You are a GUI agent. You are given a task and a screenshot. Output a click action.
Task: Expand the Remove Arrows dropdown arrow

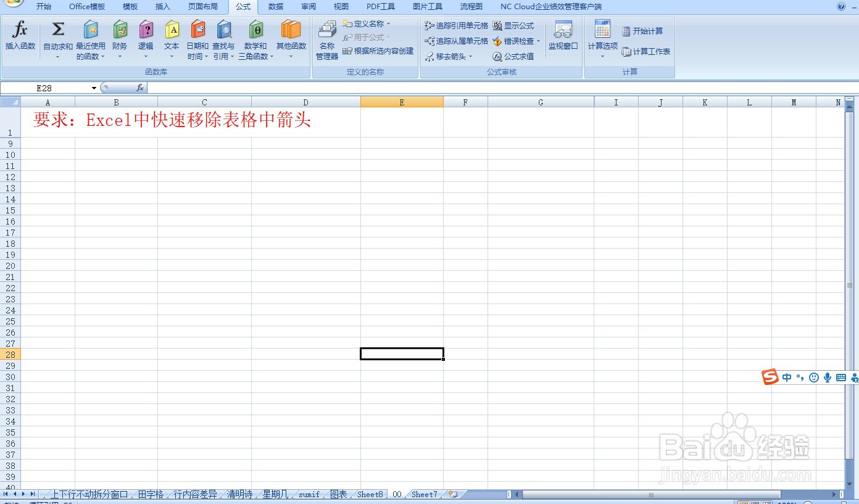(470, 57)
